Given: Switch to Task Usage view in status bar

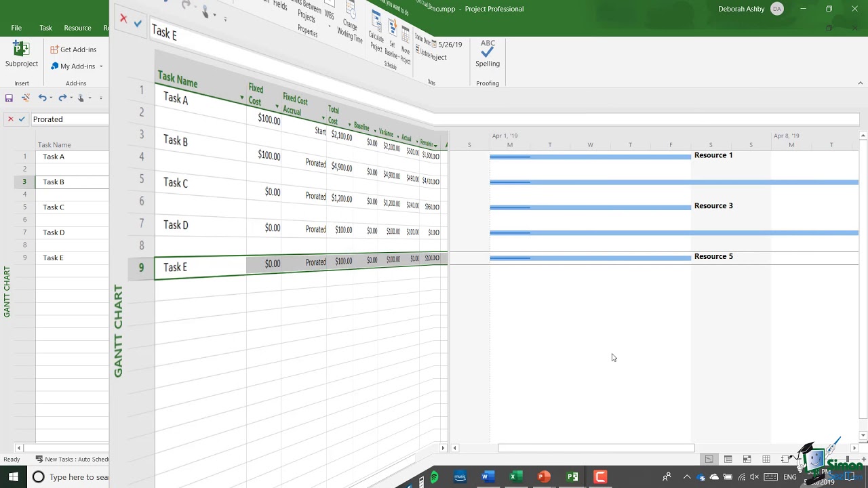Looking at the screenshot, I should tap(728, 460).
